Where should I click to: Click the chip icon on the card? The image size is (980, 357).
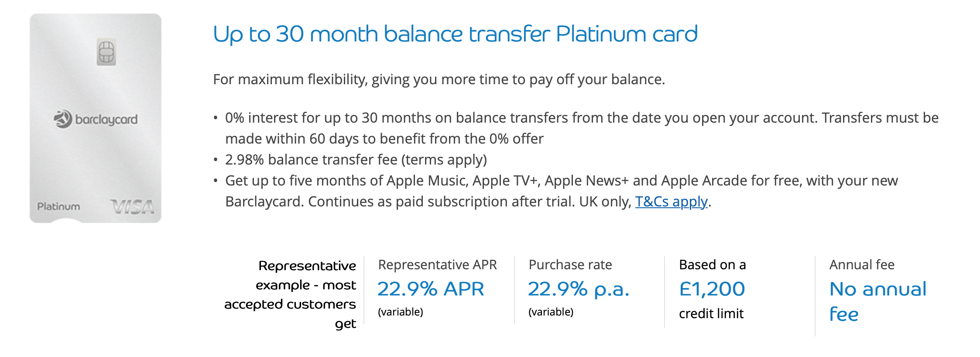point(106,53)
